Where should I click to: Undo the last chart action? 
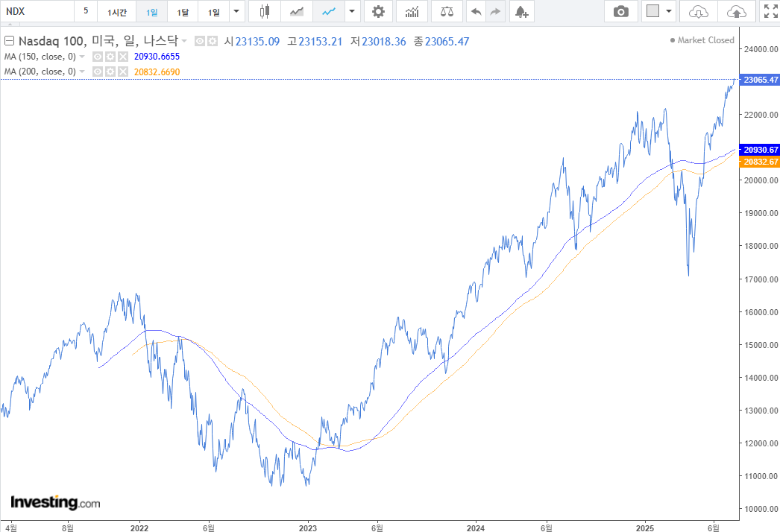pyautogui.click(x=476, y=11)
